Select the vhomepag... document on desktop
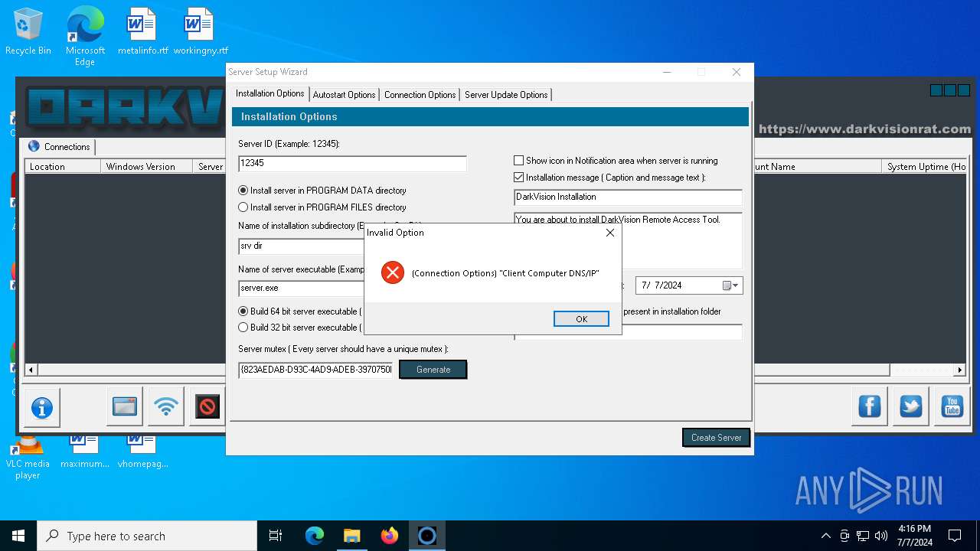This screenshot has height=551, width=980. [142, 452]
